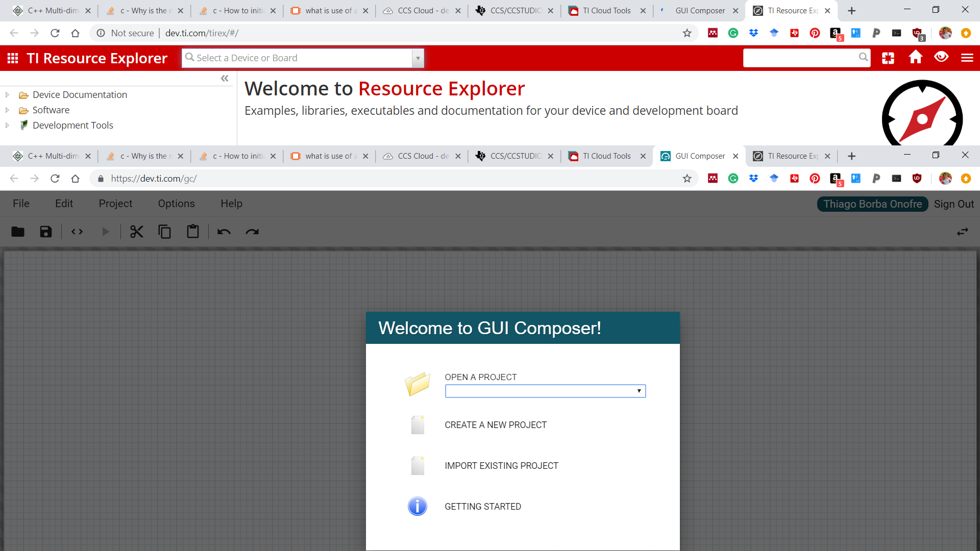Click the swap arrows icon at right
This screenshot has height=551, width=980.
pyautogui.click(x=962, y=232)
